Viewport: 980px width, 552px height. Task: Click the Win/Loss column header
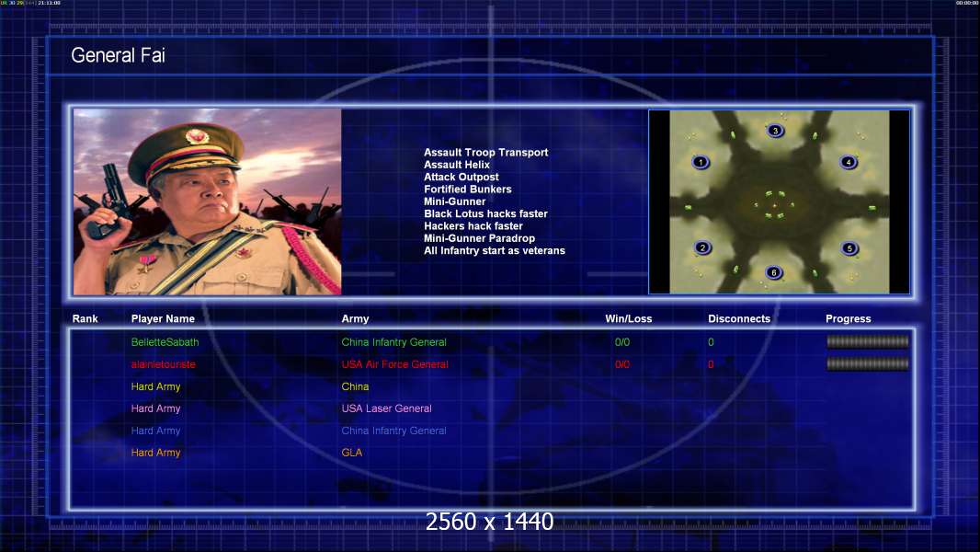(628, 319)
